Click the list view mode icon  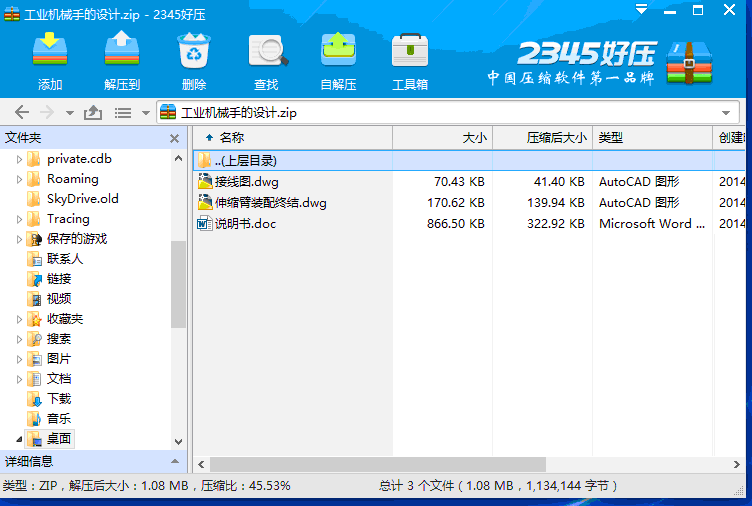tap(123, 113)
